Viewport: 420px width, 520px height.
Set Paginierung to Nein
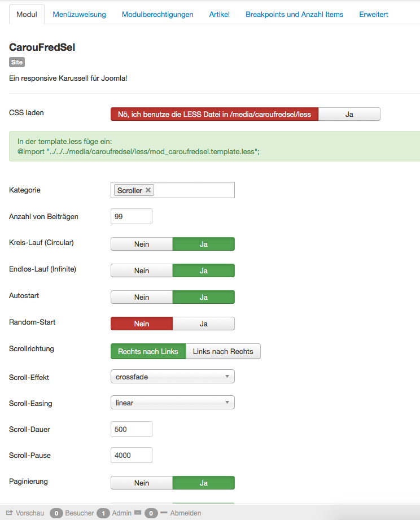[x=142, y=483]
